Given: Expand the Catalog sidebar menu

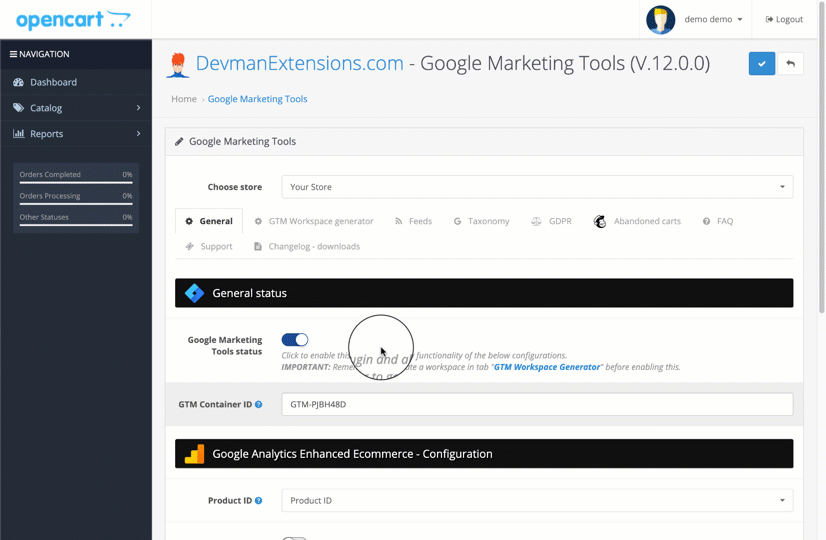Looking at the screenshot, I should 76,108.
